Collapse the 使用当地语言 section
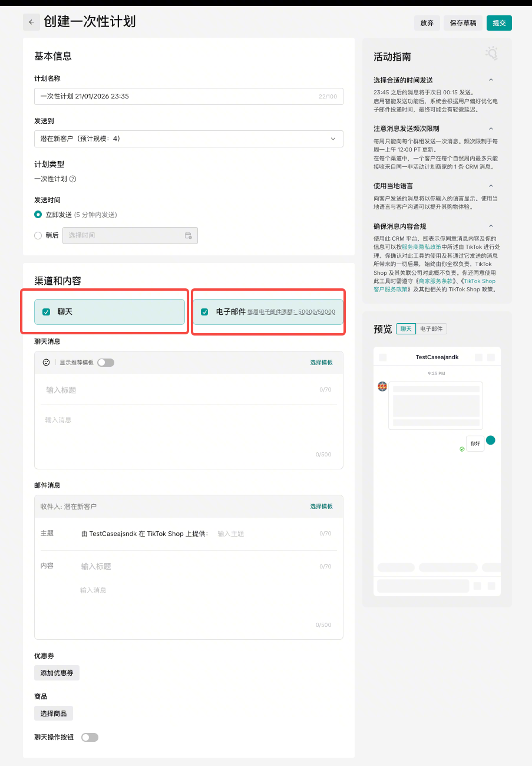Image resolution: width=532 pixels, height=766 pixels. pos(491,186)
